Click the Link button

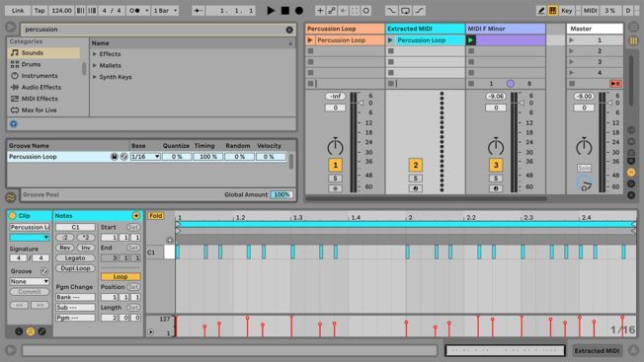click(17, 11)
